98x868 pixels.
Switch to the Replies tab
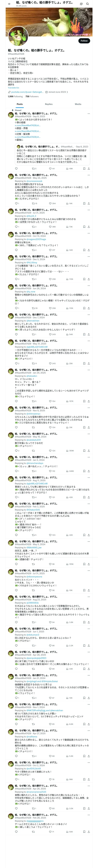point(49,104)
